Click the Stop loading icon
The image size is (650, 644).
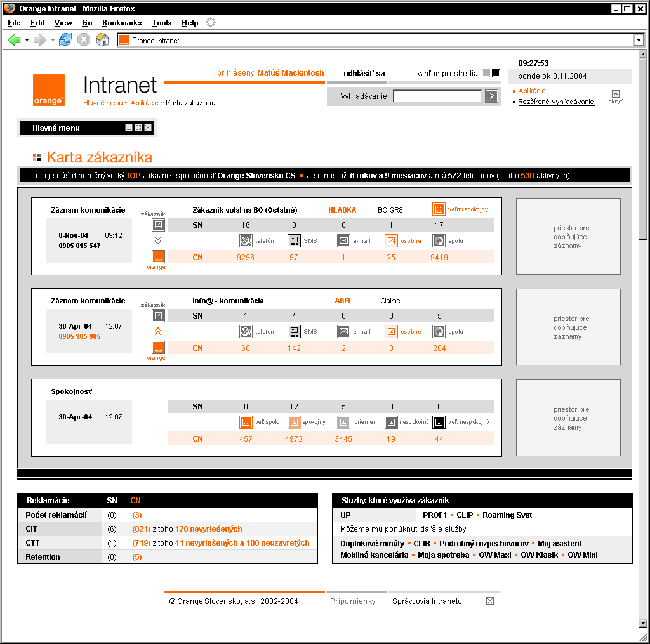coord(84,40)
